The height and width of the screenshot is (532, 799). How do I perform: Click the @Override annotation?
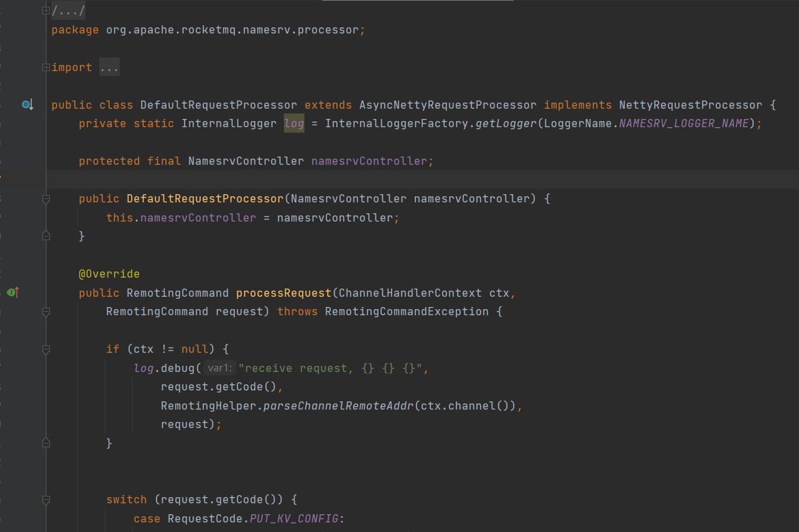point(109,274)
